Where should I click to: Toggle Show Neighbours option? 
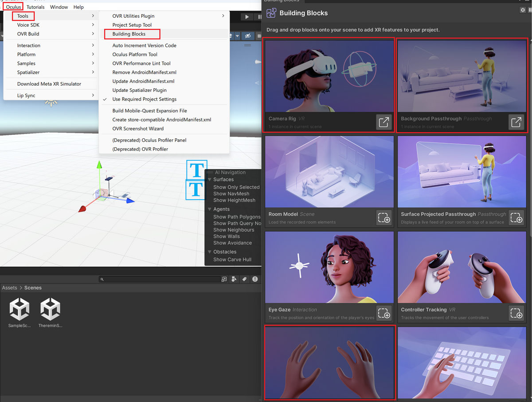(x=234, y=230)
